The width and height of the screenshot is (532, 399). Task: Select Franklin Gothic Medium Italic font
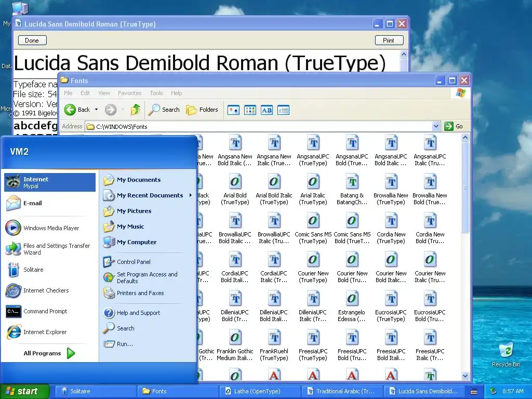235,346
